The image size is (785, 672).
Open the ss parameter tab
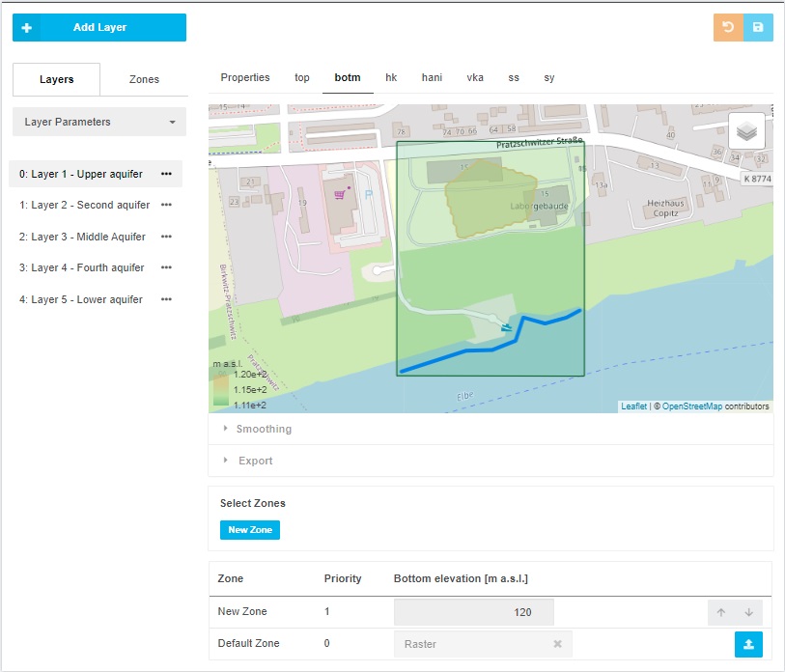[514, 77]
